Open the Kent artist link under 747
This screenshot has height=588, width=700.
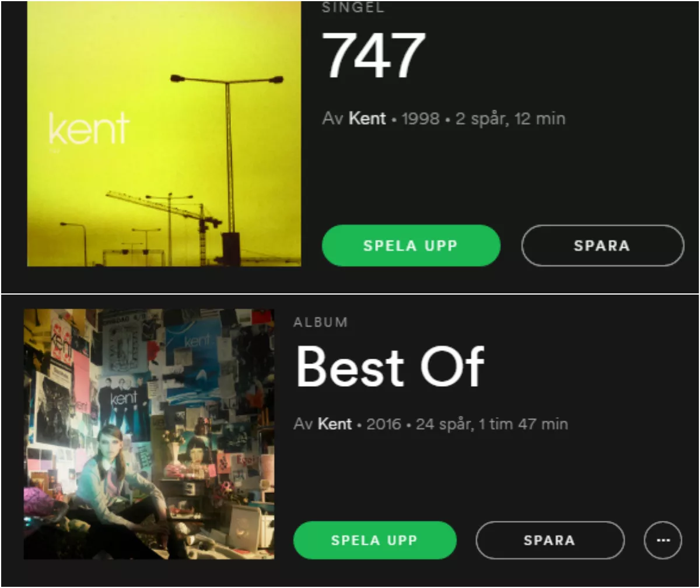click(x=367, y=118)
